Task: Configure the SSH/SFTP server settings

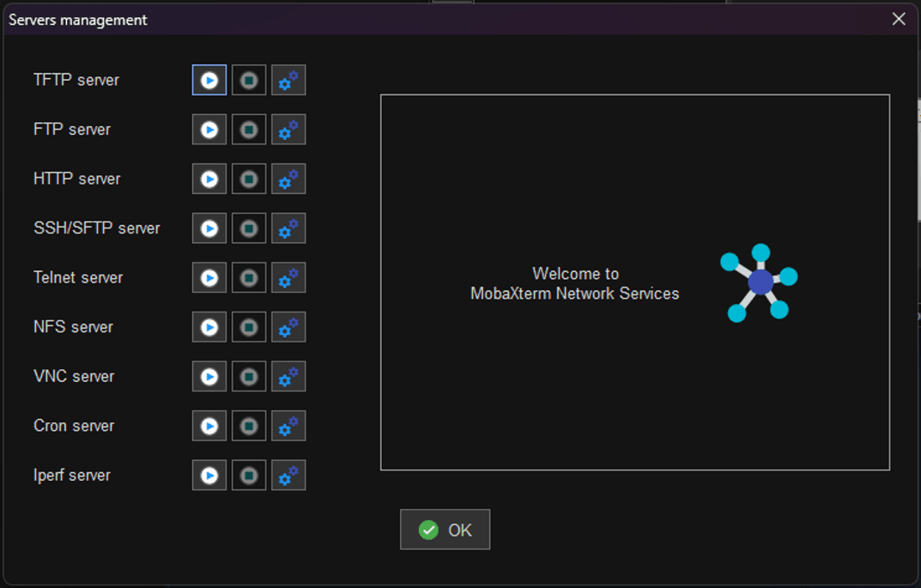Action: (x=288, y=228)
